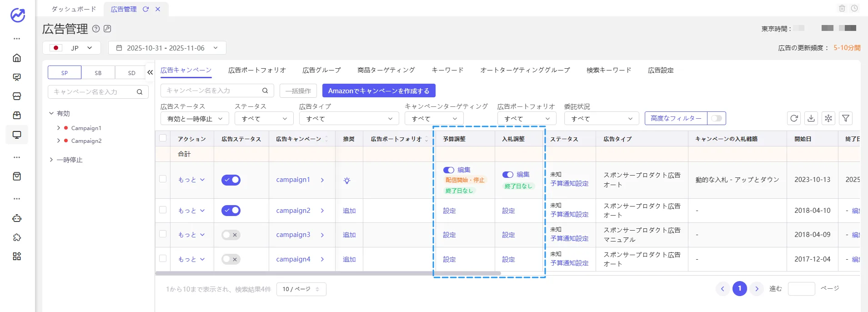
Task: Open the shopping bag icon in the sidebar
Action: 17,176
